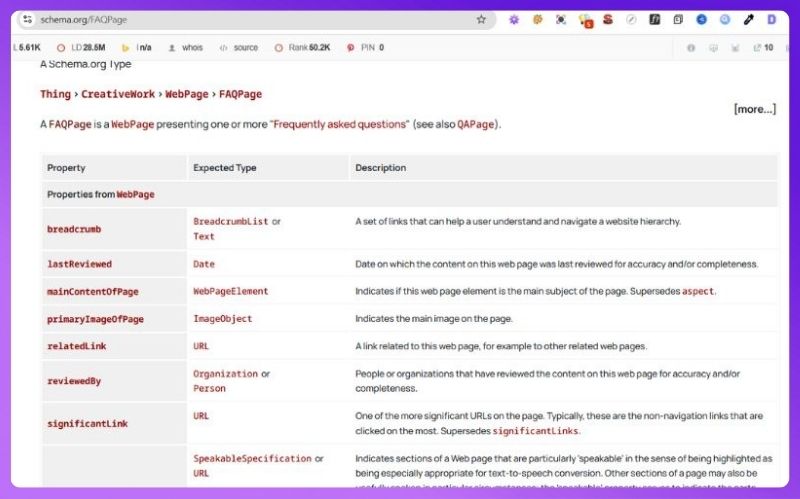Open the purple D profile avatar

point(771,19)
